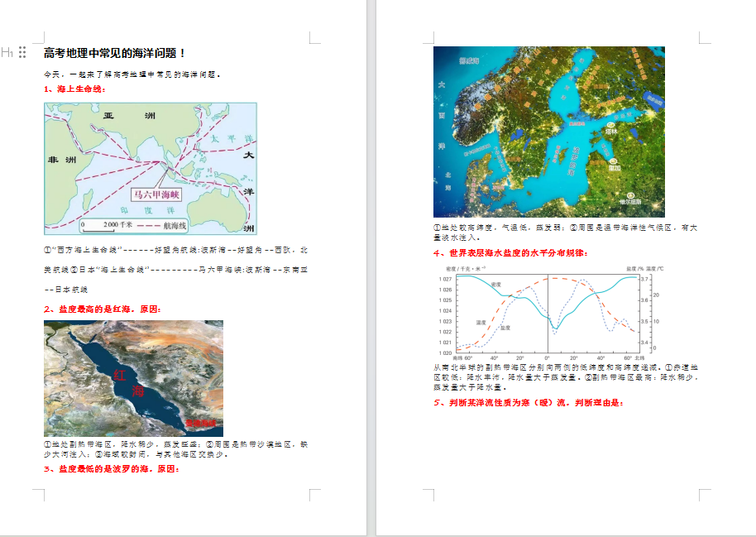Click the text line --日本航线
The height and width of the screenshot is (537, 756).
pos(66,290)
